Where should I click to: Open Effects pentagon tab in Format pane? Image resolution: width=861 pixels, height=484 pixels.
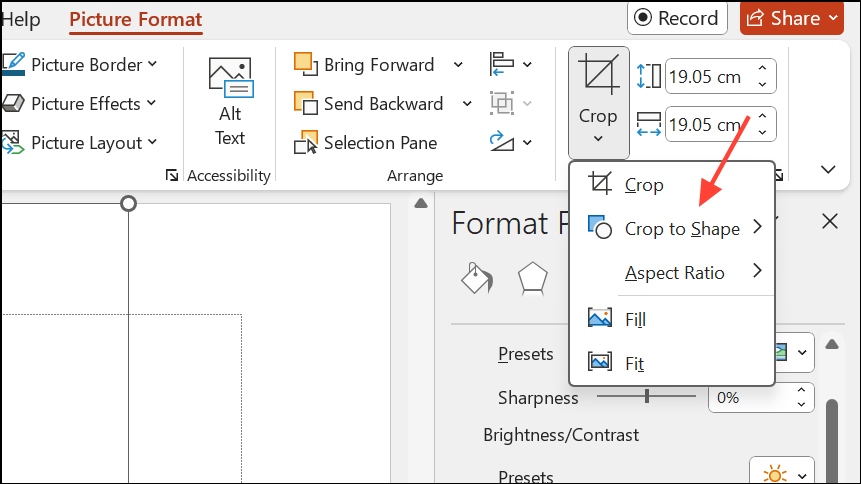[532, 279]
